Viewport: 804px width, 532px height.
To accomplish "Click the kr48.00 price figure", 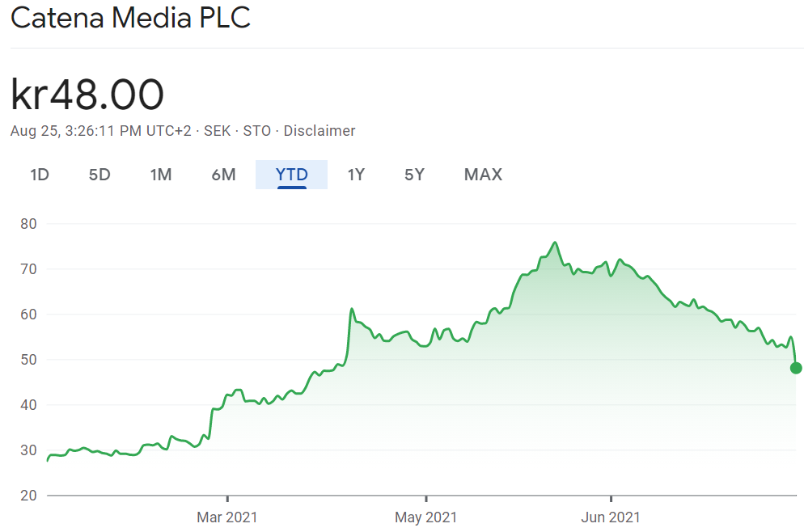I will (87, 95).
